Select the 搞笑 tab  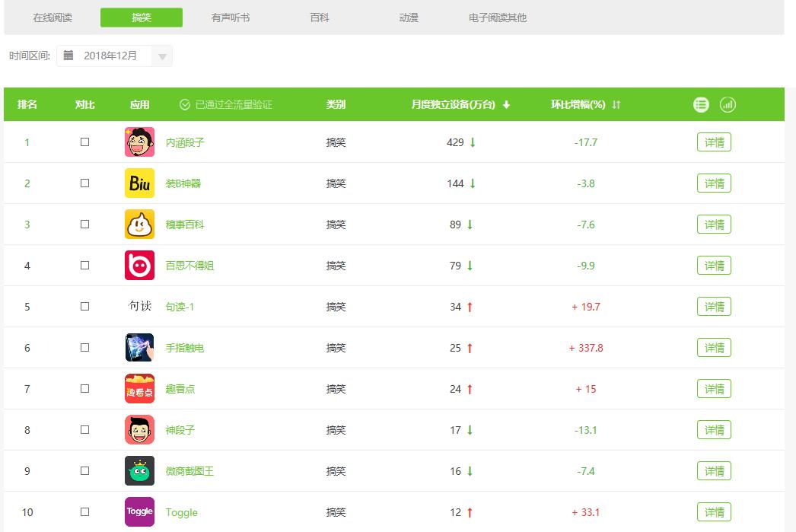tap(142, 18)
